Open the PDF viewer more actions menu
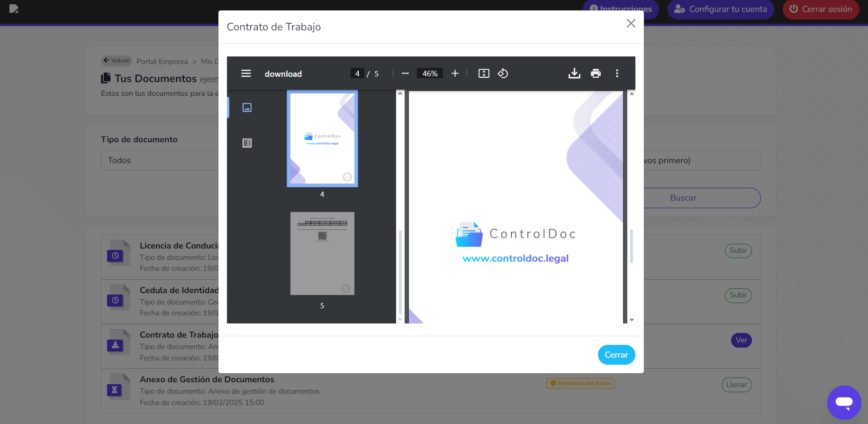The image size is (868, 424). pos(617,74)
